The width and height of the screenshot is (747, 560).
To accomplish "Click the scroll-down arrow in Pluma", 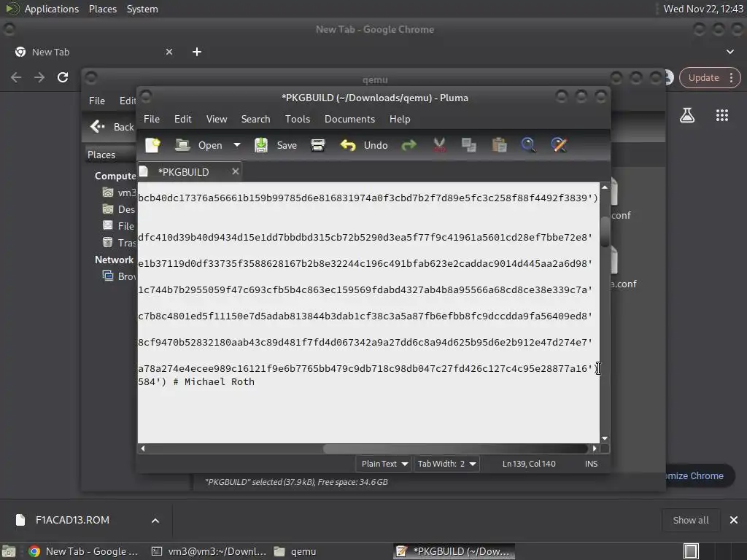I will pos(605,438).
